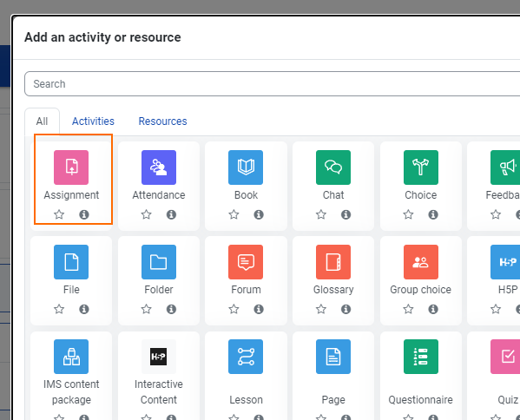This screenshot has width=520, height=420.
Task: Select the Forum activity icon
Action: click(246, 262)
